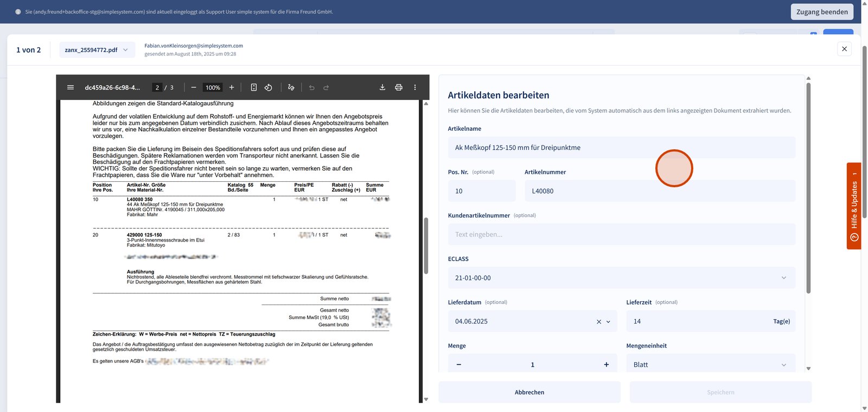The height and width of the screenshot is (412, 868).
Task: Click the Kundenartikelnummer text field
Action: (621, 234)
